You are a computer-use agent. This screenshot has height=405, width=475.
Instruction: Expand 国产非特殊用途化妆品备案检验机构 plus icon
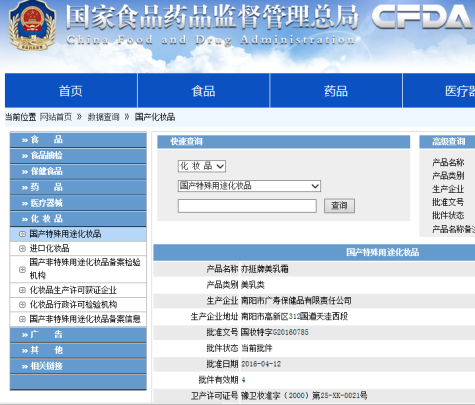tap(22, 269)
